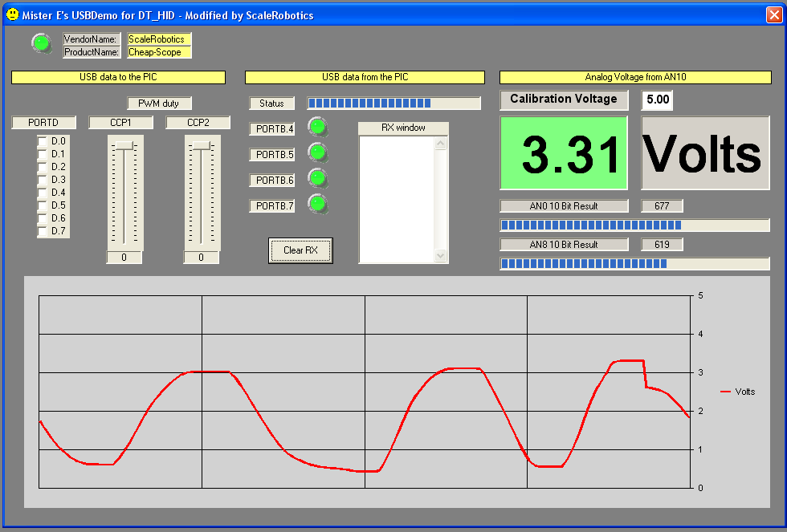Close the USBDemo window
Image resolution: width=787 pixels, height=532 pixels.
click(x=773, y=14)
